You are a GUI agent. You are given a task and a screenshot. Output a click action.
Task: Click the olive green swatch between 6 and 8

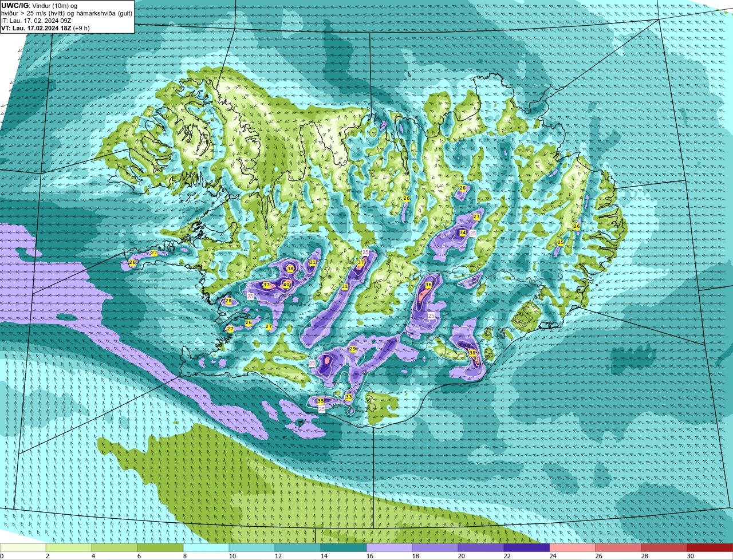[x=160, y=548]
